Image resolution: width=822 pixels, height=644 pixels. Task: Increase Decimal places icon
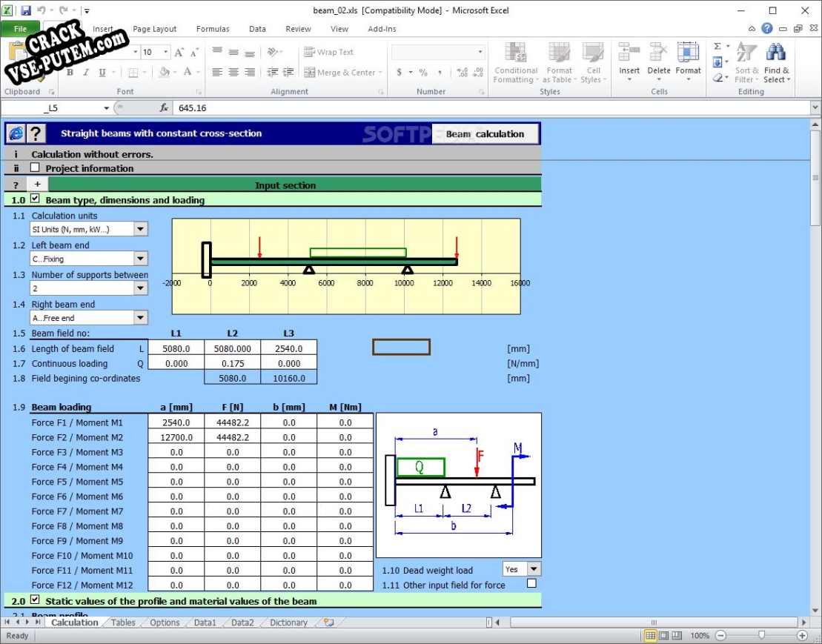(463, 73)
